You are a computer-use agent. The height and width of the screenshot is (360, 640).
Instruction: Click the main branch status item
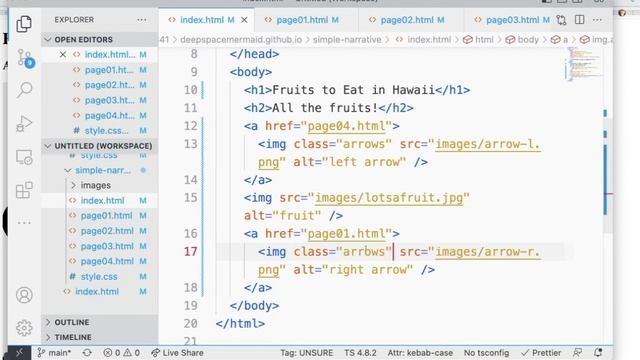(54, 353)
